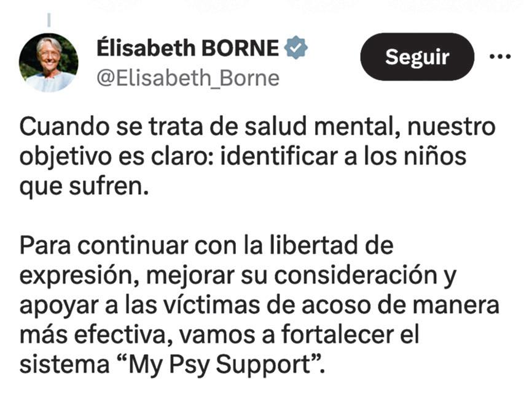The image size is (532, 396).
Task: Follow the account via Seguir button
Action: pos(417,57)
